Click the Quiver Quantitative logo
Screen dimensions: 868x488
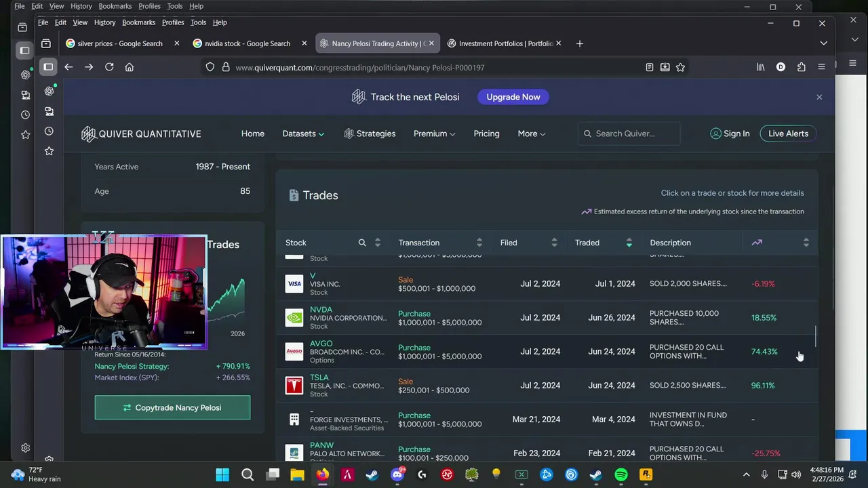(x=141, y=134)
